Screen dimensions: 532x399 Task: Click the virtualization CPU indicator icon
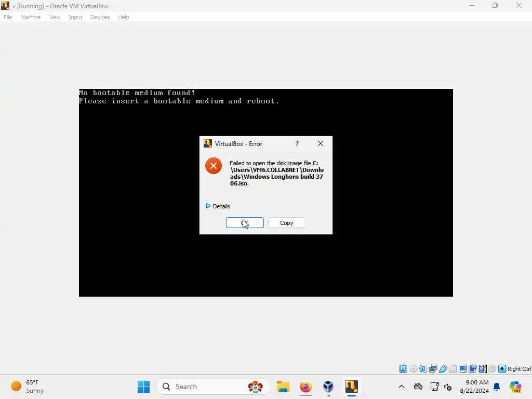[483, 369]
